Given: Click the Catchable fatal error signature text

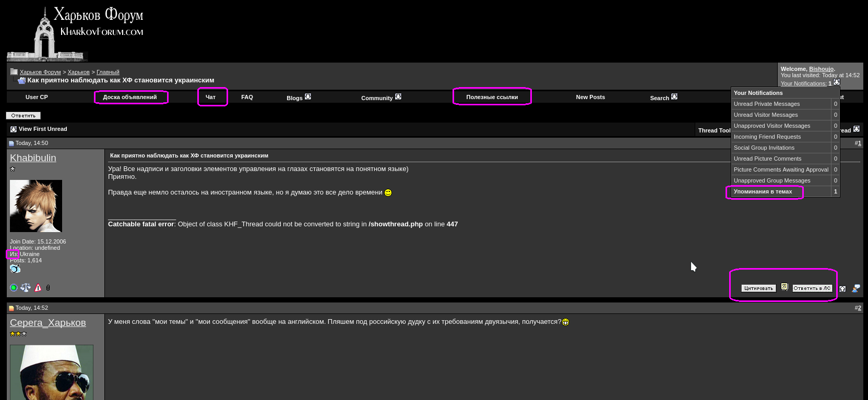Looking at the screenshot, I should tap(283, 224).
